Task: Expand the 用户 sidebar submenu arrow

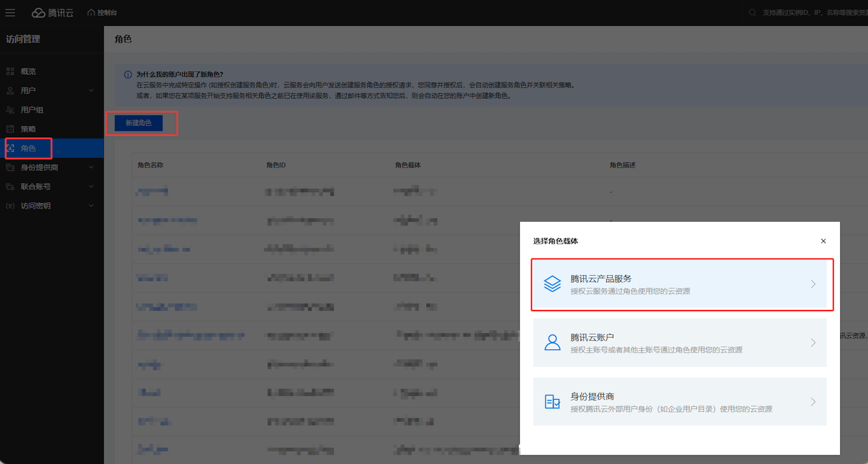Action: click(91, 91)
